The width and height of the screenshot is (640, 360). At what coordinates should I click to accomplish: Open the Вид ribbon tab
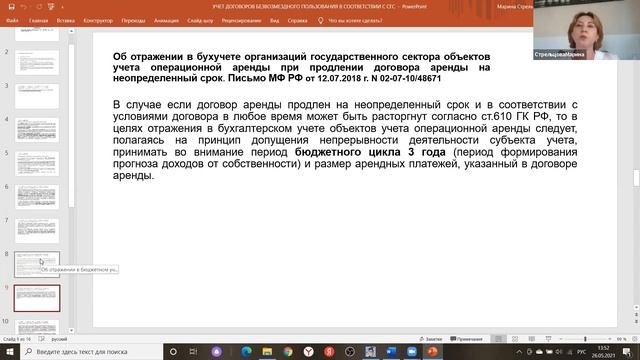pyautogui.click(x=274, y=20)
